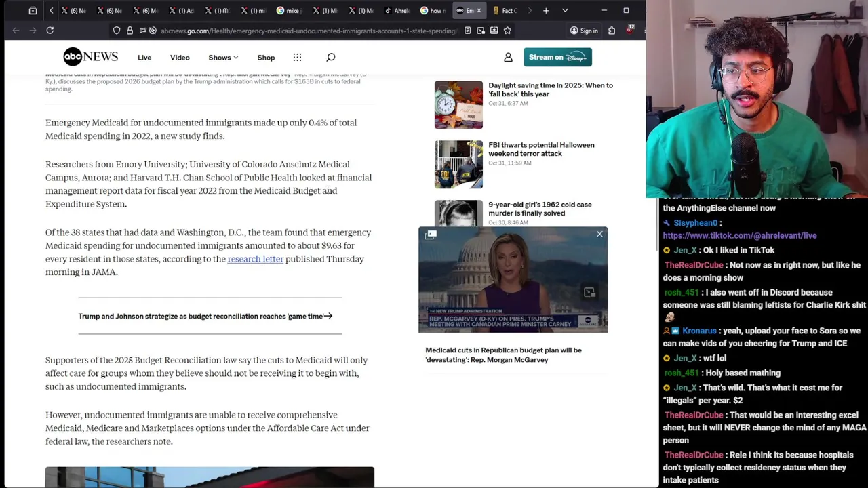The width and height of the screenshot is (868, 488).
Task: Switch to the 'mike j' Google tab
Action: point(289,11)
